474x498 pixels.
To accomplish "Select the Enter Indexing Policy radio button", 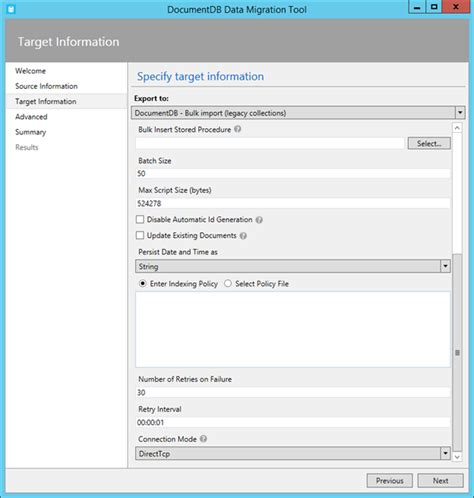I will tap(143, 284).
